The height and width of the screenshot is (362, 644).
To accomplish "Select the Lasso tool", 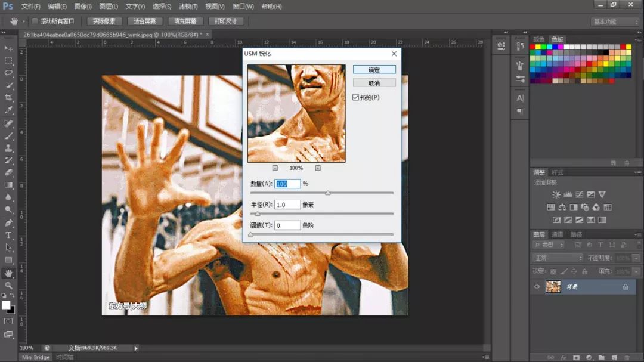I will (8, 73).
